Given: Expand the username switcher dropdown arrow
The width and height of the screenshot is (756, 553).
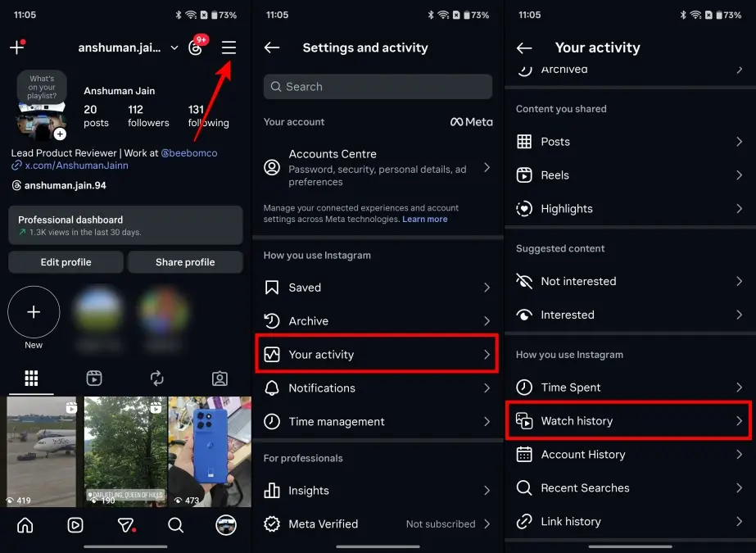Looking at the screenshot, I should click(174, 48).
